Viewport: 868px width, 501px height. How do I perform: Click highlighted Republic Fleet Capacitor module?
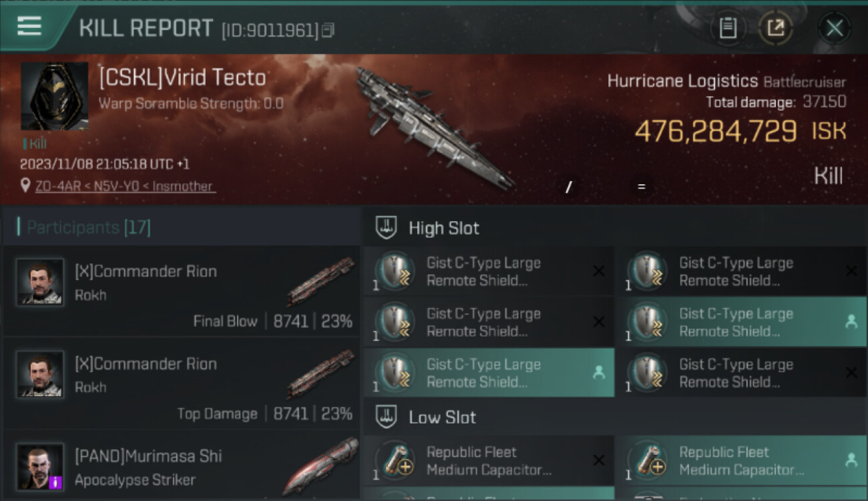pyautogui.click(x=741, y=461)
